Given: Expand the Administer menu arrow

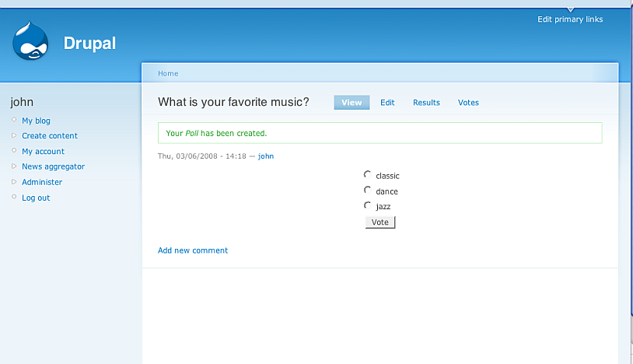Looking at the screenshot, I should [x=14, y=182].
